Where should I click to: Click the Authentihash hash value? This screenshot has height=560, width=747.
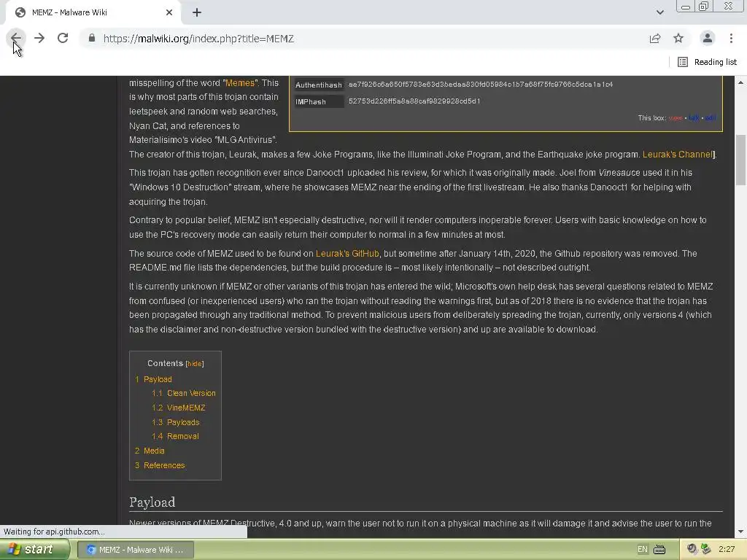click(481, 85)
